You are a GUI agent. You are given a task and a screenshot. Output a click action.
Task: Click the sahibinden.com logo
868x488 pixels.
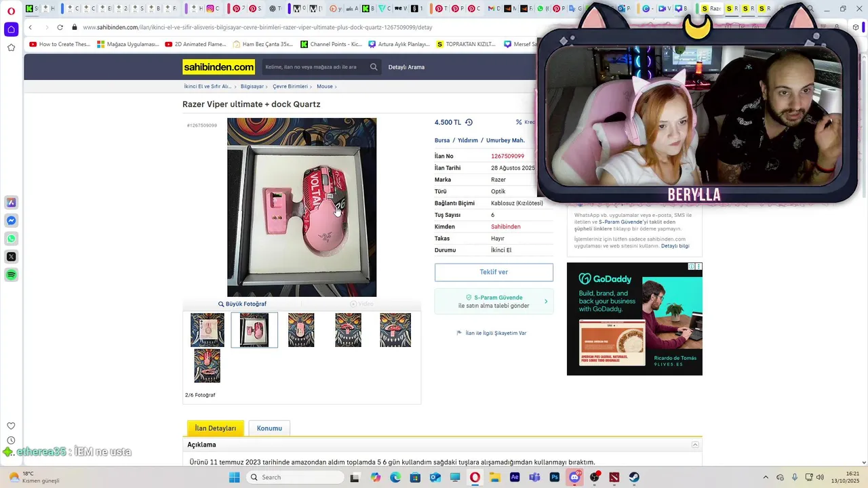218,67
